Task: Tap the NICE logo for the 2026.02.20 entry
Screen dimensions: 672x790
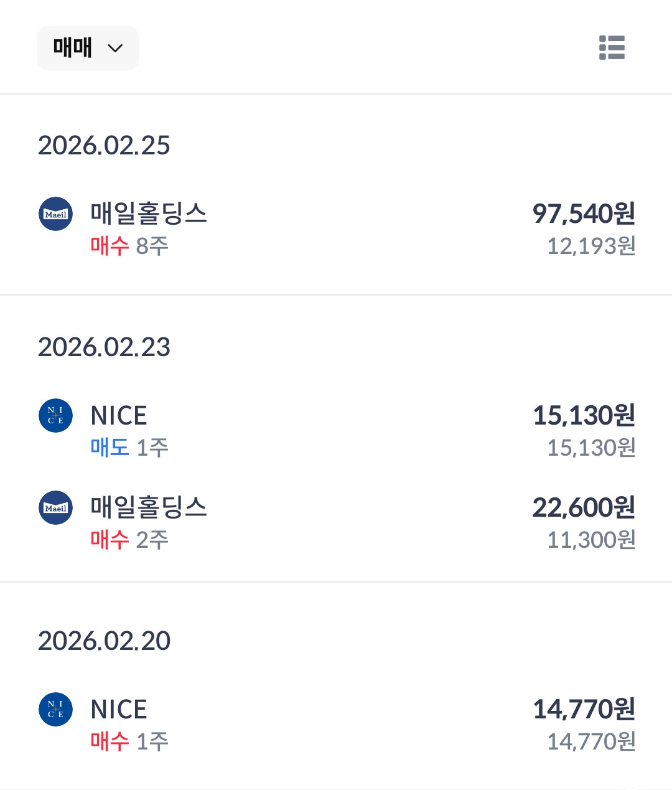Action: [x=56, y=710]
